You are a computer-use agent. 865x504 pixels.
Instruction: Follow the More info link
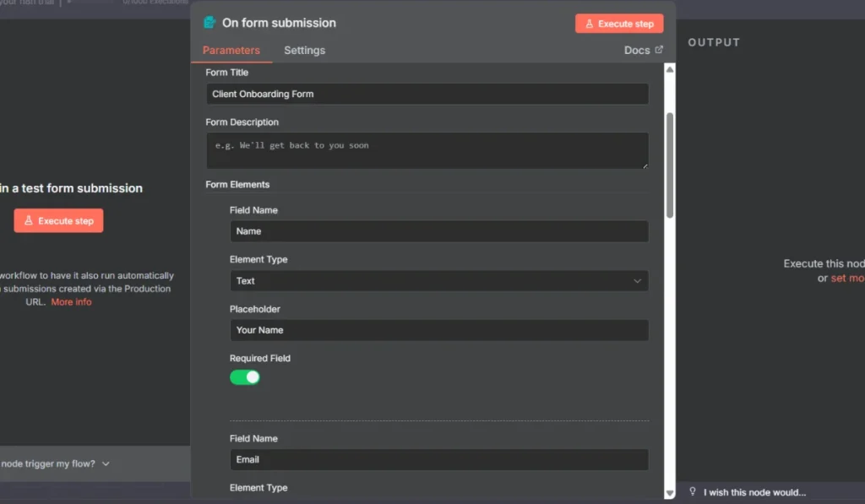click(71, 302)
